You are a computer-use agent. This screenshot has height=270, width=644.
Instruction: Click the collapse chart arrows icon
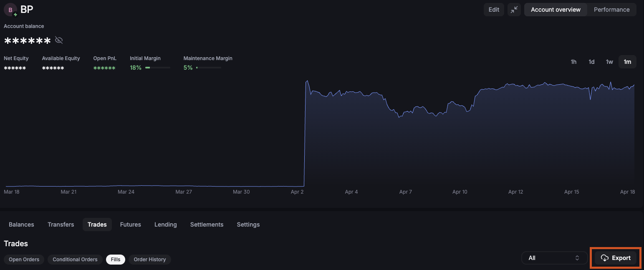pyautogui.click(x=514, y=10)
